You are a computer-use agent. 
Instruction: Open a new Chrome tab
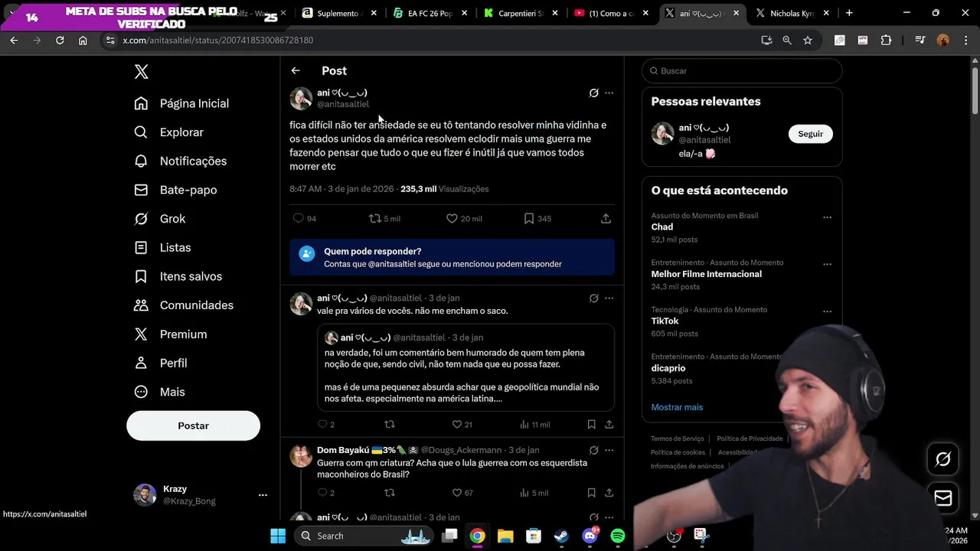pos(848,13)
